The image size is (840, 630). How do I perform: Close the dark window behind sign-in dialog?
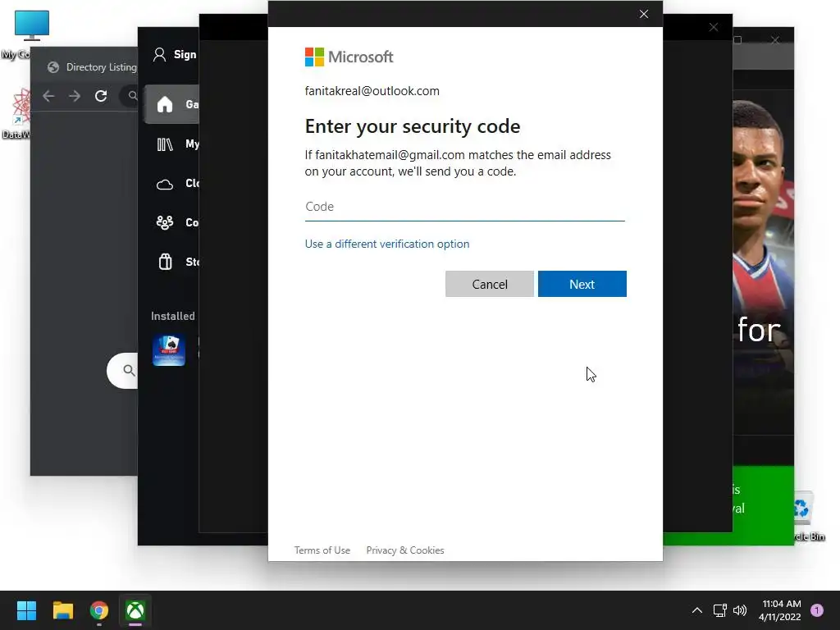tap(714, 27)
